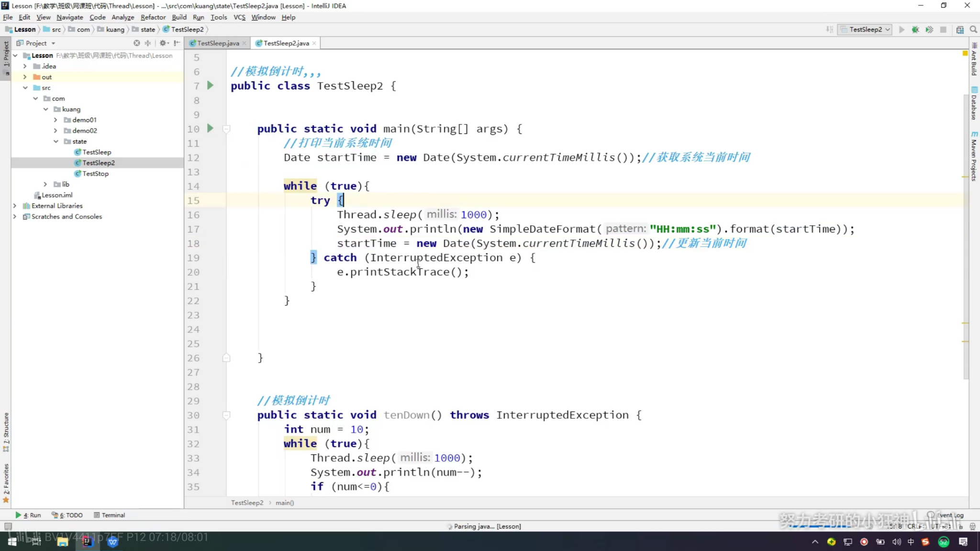Toggle tool window bars icon in status bar
The width and height of the screenshot is (980, 551).
(8, 526)
